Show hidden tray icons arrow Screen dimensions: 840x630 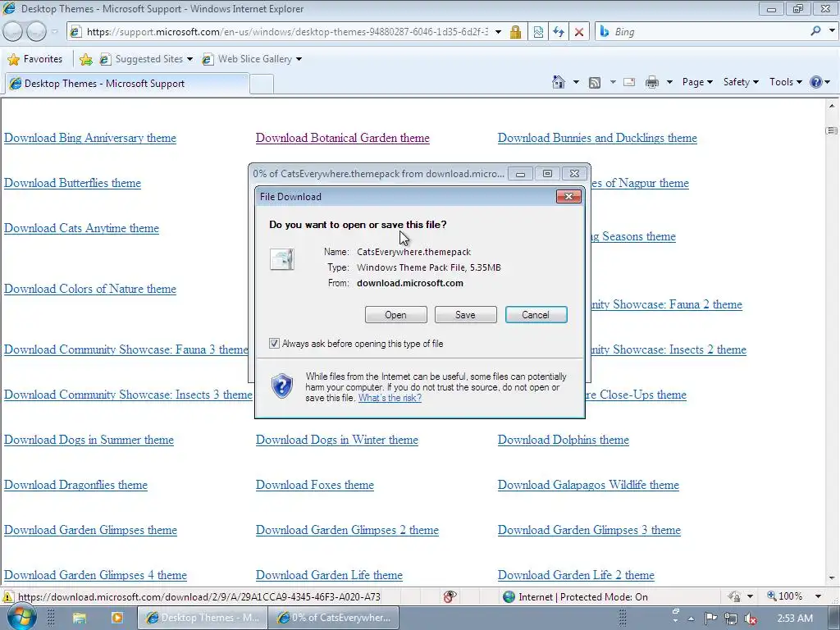point(691,619)
